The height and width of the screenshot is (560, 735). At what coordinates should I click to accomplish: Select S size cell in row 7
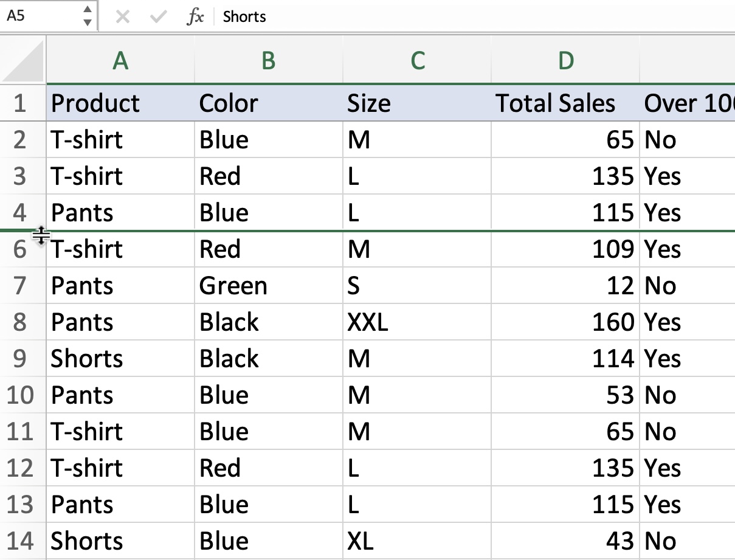click(417, 285)
